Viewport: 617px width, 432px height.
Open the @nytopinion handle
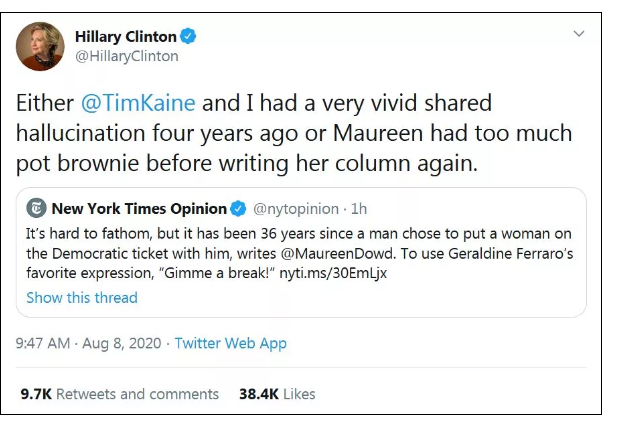[x=296, y=209]
